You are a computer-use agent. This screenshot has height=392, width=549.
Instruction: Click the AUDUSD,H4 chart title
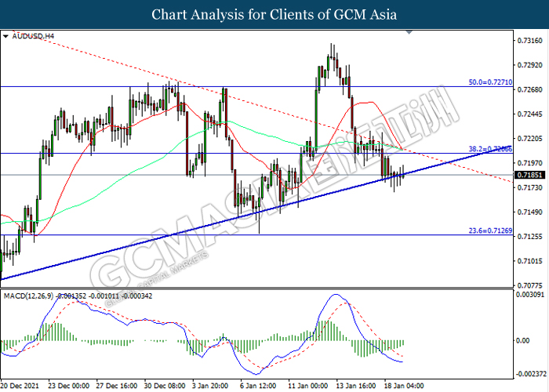coord(33,36)
